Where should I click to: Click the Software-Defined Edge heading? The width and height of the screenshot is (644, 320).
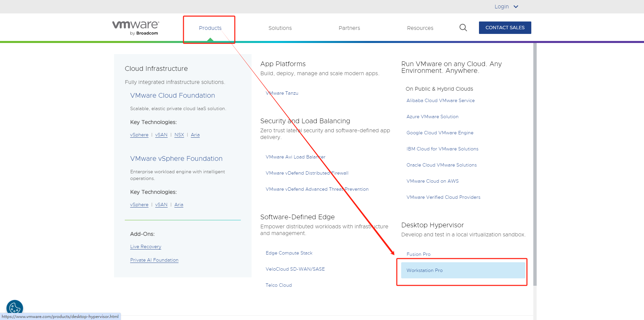coord(298,217)
